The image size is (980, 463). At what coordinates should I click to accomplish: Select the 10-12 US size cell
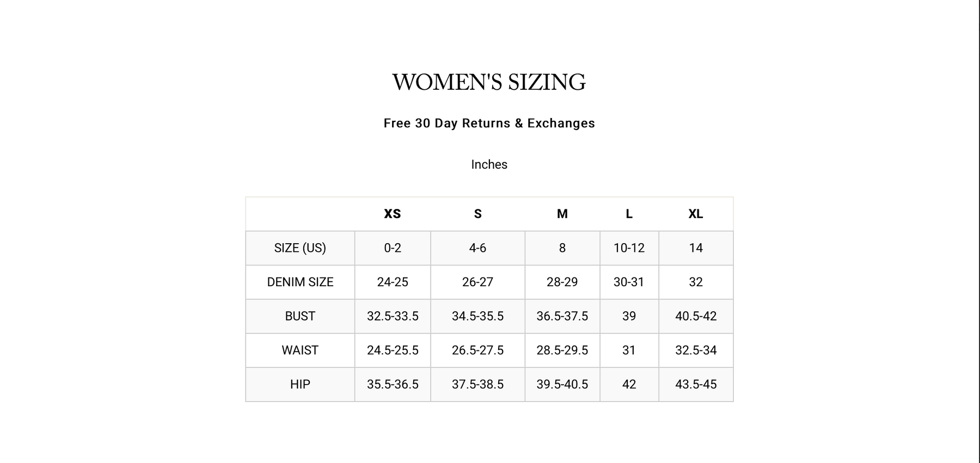tap(629, 248)
